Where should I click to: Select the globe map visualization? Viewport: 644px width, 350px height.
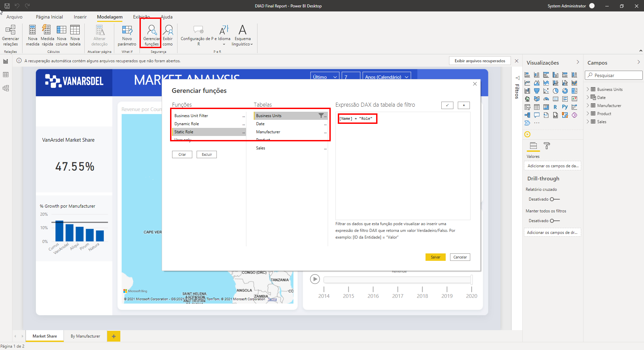527,99
